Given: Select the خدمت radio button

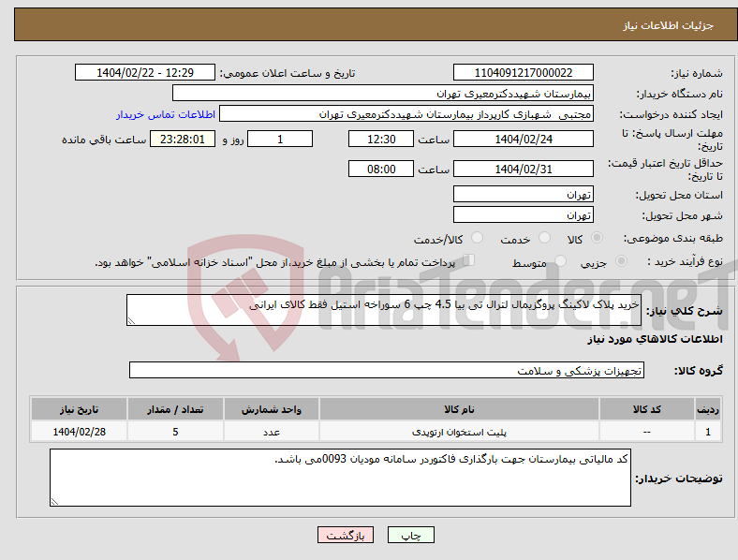Looking at the screenshot, I should pos(544,238).
